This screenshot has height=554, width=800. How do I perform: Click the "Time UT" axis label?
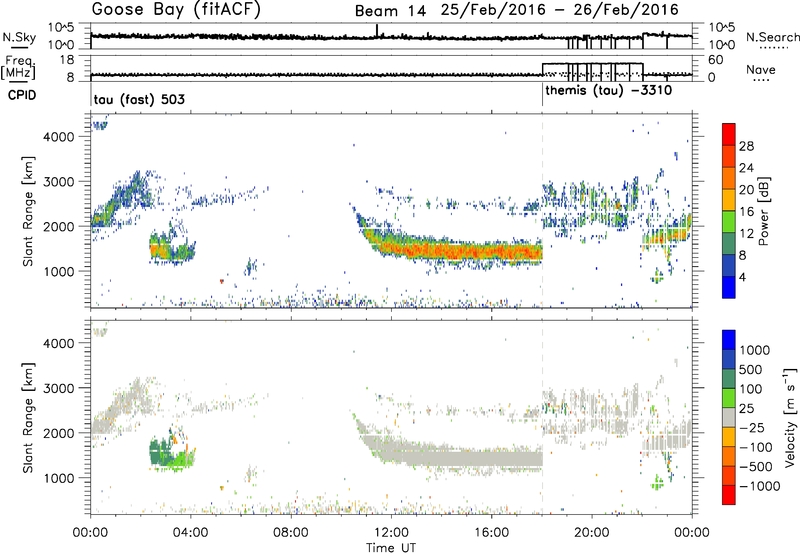391,548
